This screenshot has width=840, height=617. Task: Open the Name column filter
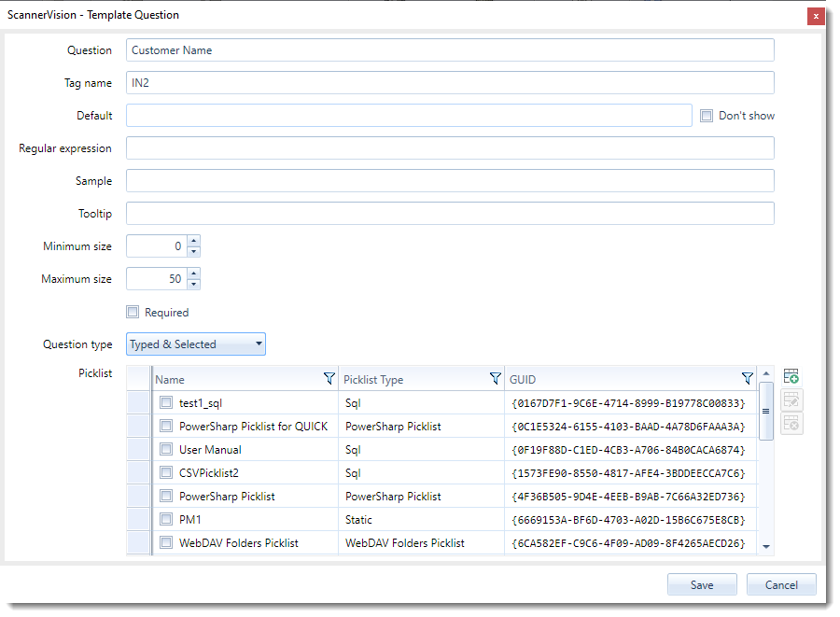[x=329, y=379]
